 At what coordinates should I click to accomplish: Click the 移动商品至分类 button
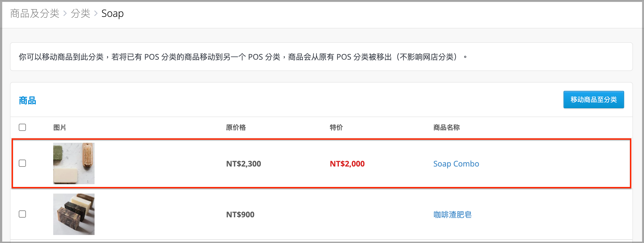point(594,99)
